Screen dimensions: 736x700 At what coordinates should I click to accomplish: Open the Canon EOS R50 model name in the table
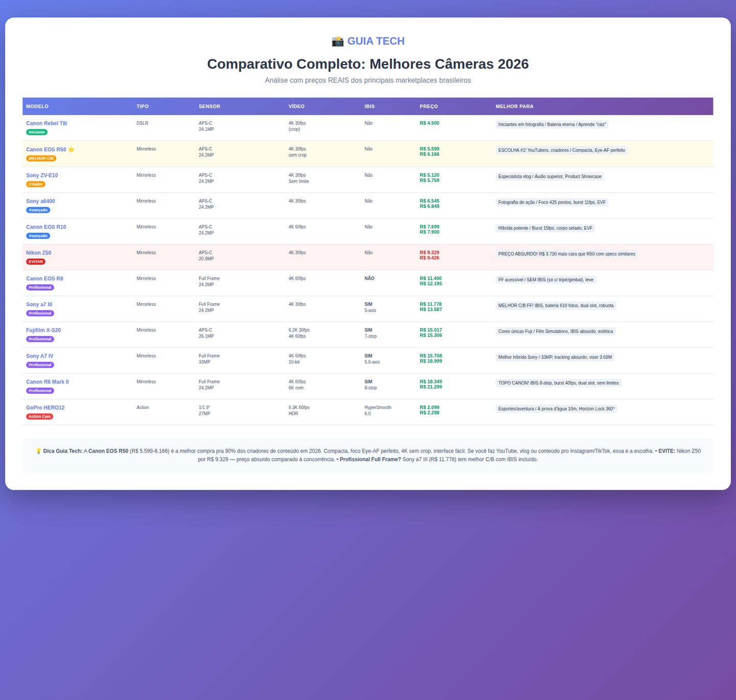[46, 149]
